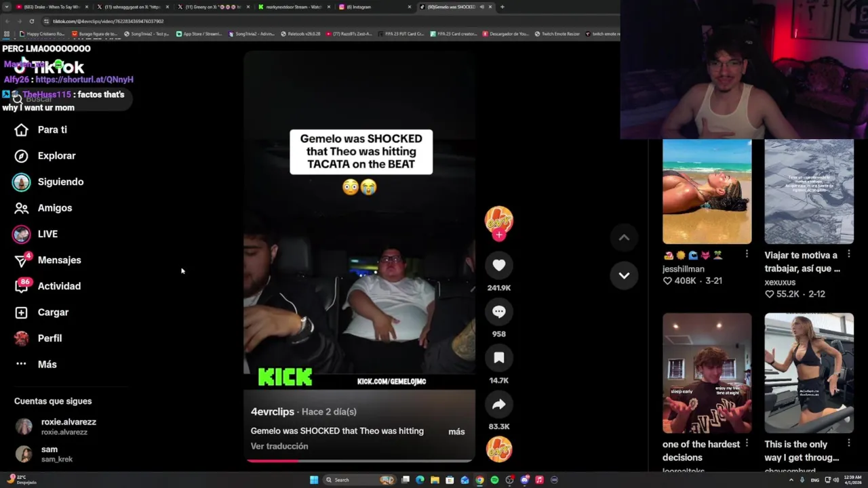Image resolution: width=868 pixels, height=488 pixels.
Task: Open the Windows Start menu
Action: 314,480
